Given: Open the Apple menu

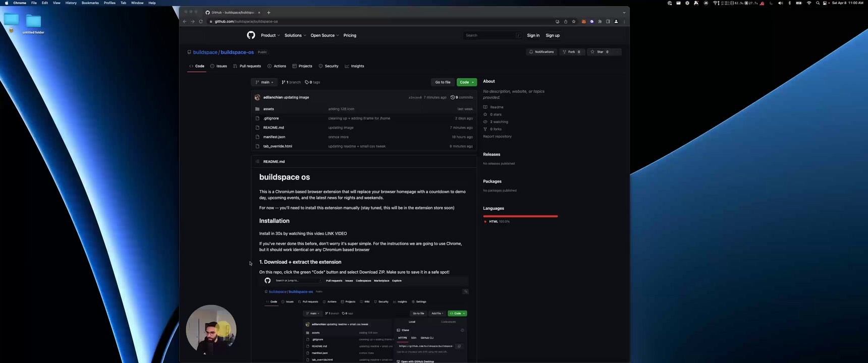Looking at the screenshot, I should click(x=7, y=3).
